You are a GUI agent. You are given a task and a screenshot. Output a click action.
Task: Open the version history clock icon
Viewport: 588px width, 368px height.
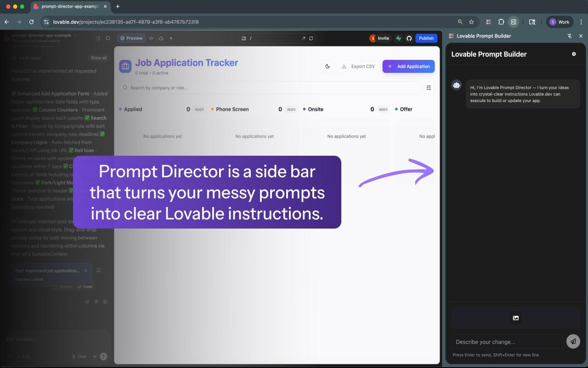(98, 38)
